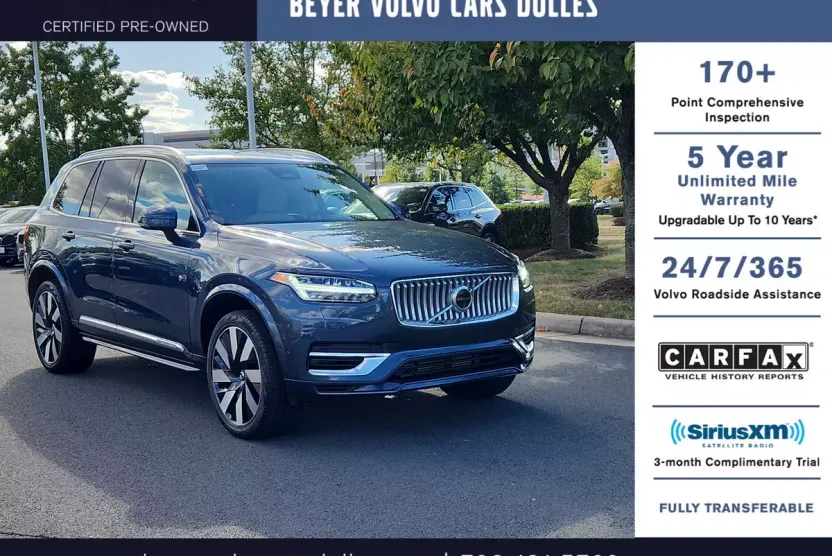Click the driver-side mirror on the blue Volvo
This screenshot has width=832, height=556.
(158, 218)
